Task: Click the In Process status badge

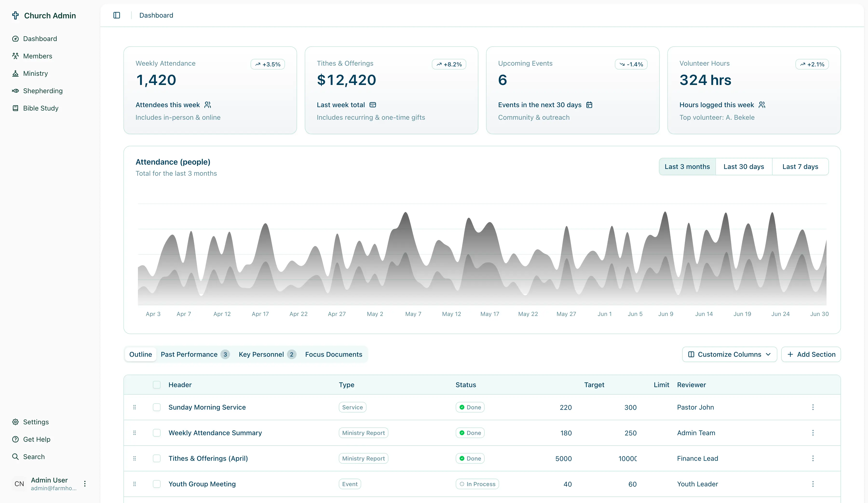Action: pos(477,484)
